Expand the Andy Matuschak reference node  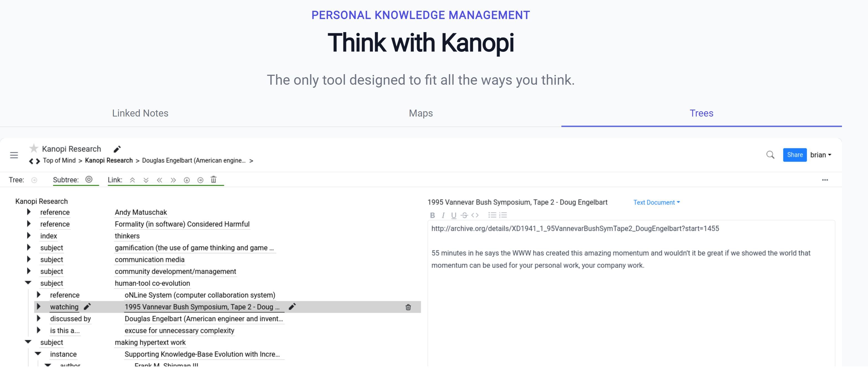point(29,212)
